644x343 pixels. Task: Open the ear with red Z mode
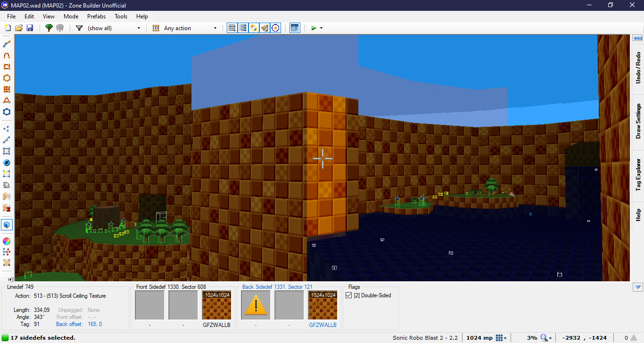click(7, 208)
